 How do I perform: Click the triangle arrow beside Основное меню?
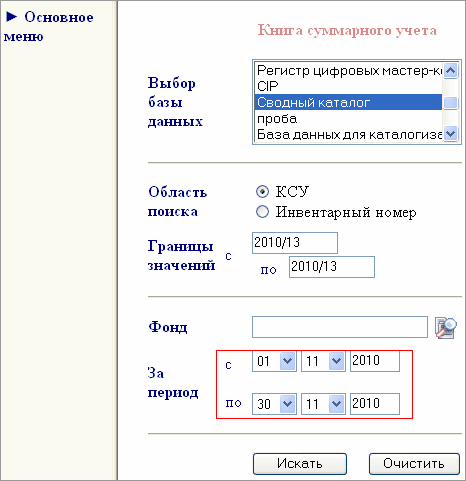click(x=12, y=16)
